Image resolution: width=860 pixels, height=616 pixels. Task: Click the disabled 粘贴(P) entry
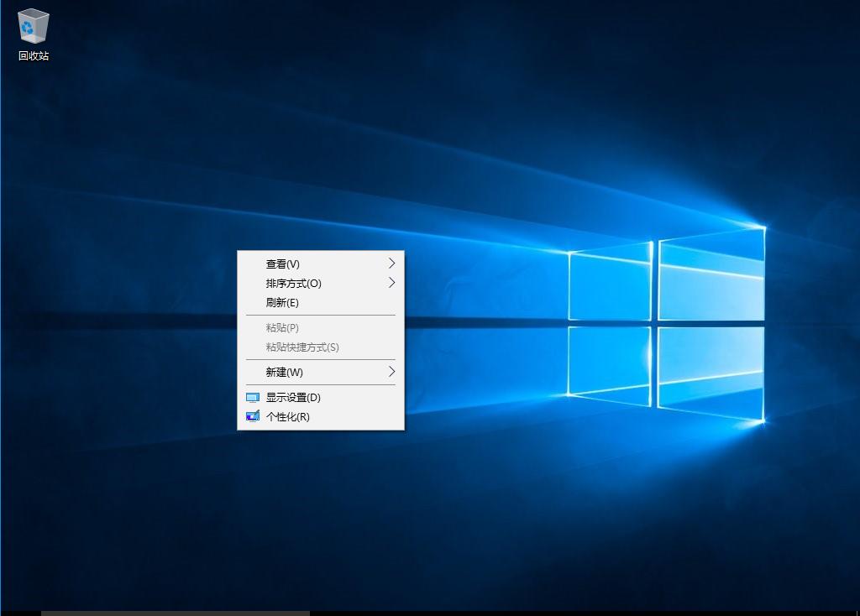coord(281,327)
